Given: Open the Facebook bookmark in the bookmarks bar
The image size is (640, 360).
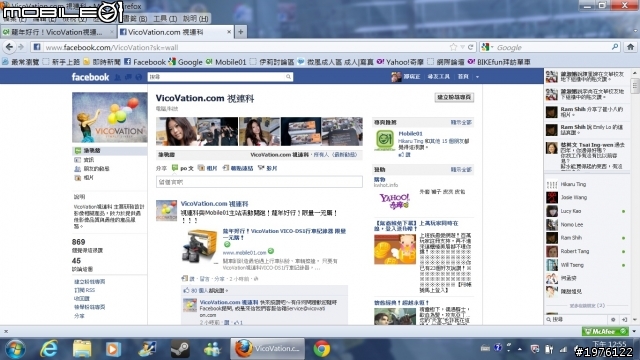Looking at the screenshot, I should [145, 62].
